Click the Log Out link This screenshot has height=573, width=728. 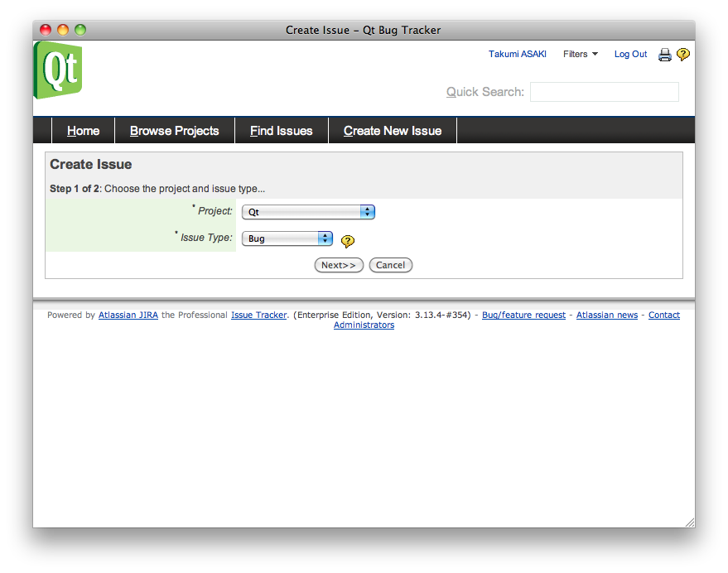(x=630, y=55)
